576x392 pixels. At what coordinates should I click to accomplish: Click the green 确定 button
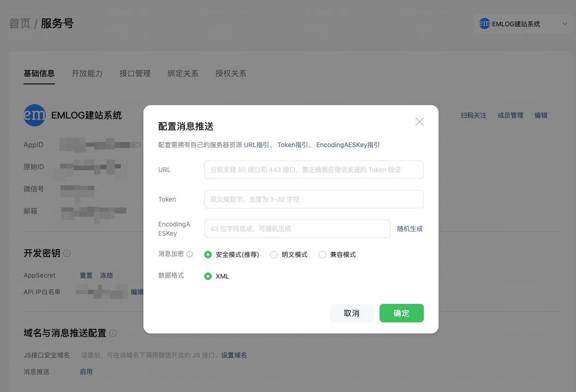pos(402,313)
